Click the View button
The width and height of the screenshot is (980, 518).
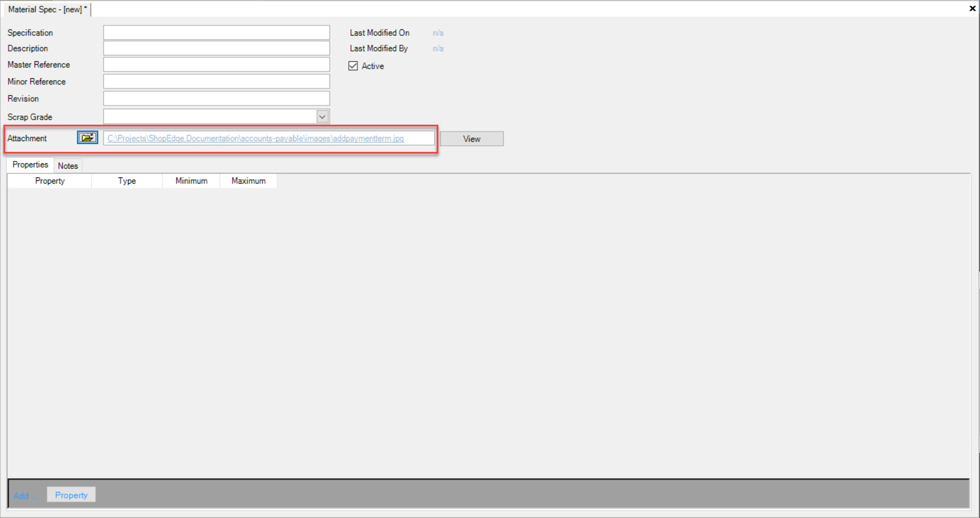pos(472,139)
